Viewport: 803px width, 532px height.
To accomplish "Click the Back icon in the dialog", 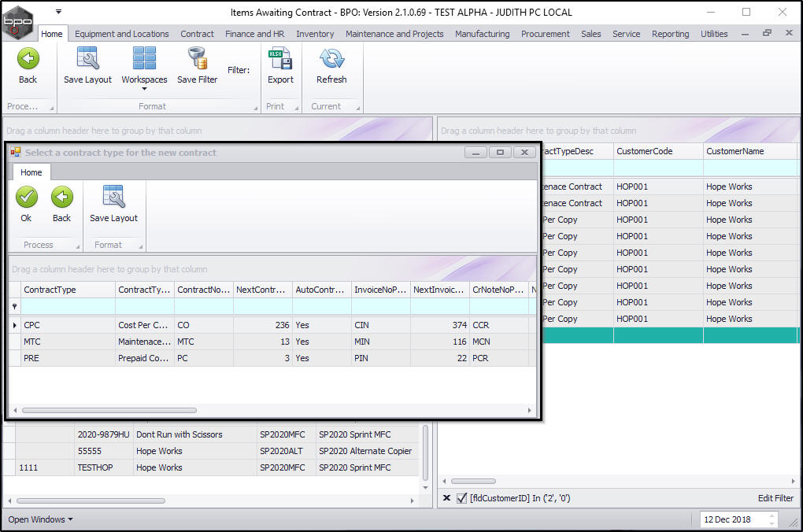I will point(61,198).
